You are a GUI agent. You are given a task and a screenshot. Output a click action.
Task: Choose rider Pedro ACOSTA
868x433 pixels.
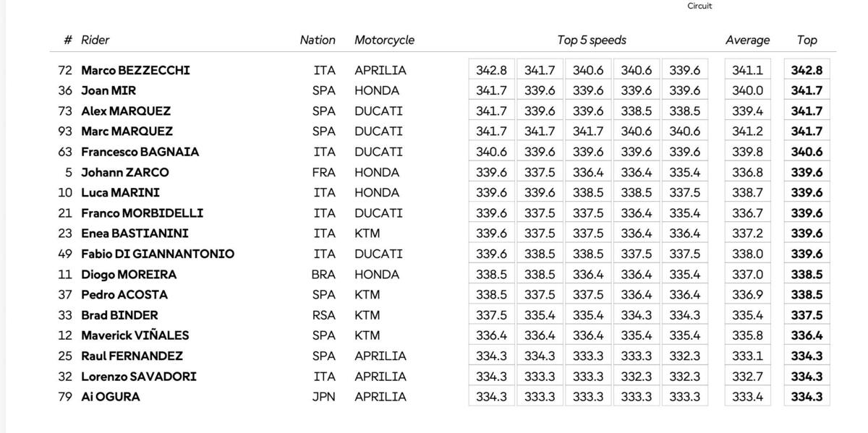(124, 295)
